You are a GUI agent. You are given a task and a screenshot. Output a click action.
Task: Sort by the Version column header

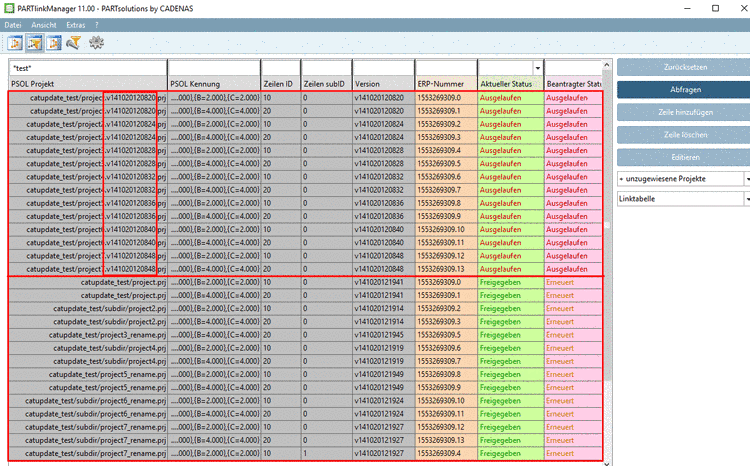pyautogui.click(x=384, y=84)
